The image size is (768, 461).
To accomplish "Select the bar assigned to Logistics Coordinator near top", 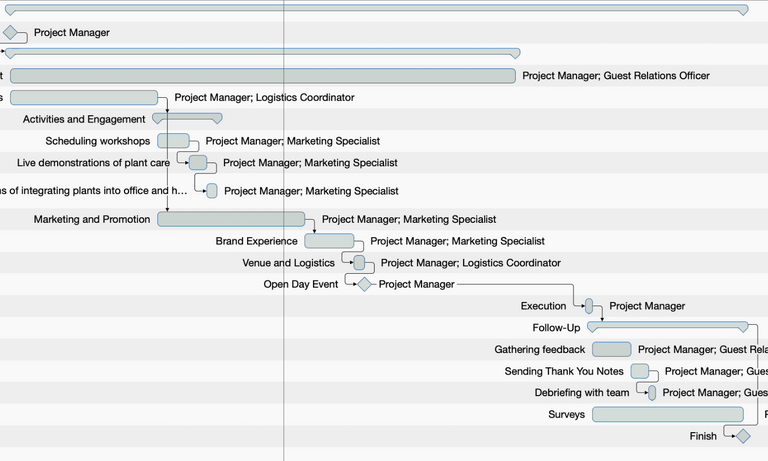I will coord(84,98).
